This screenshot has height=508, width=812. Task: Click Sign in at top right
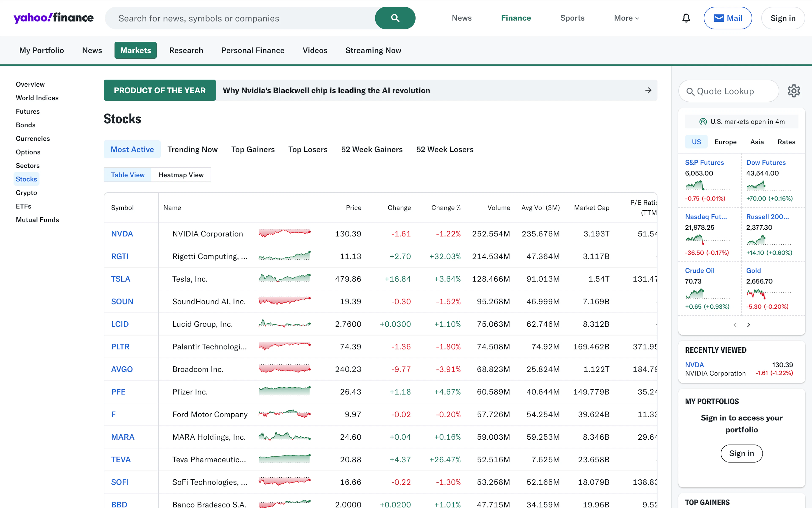[783, 18]
